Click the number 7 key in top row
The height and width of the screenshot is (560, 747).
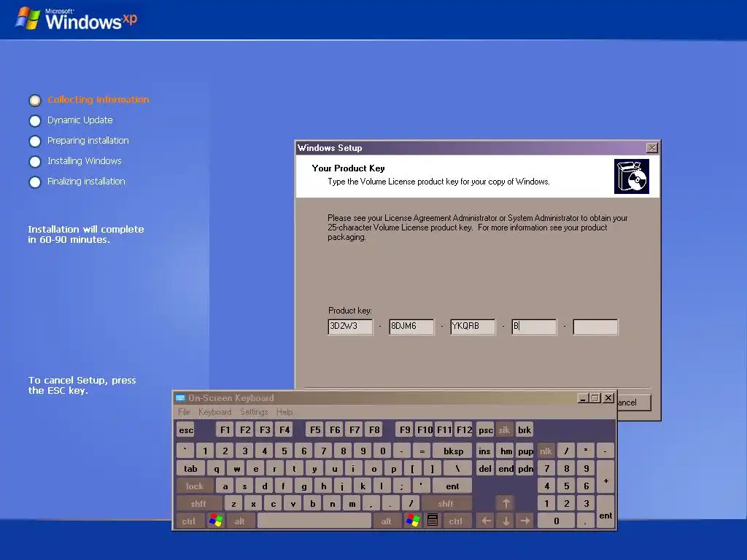point(323,451)
